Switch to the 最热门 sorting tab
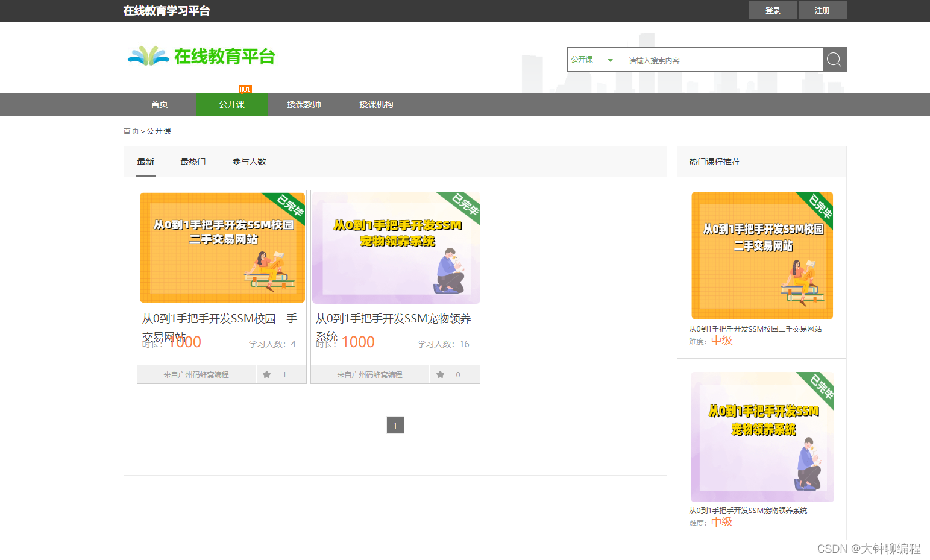930x560 pixels. point(193,161)
